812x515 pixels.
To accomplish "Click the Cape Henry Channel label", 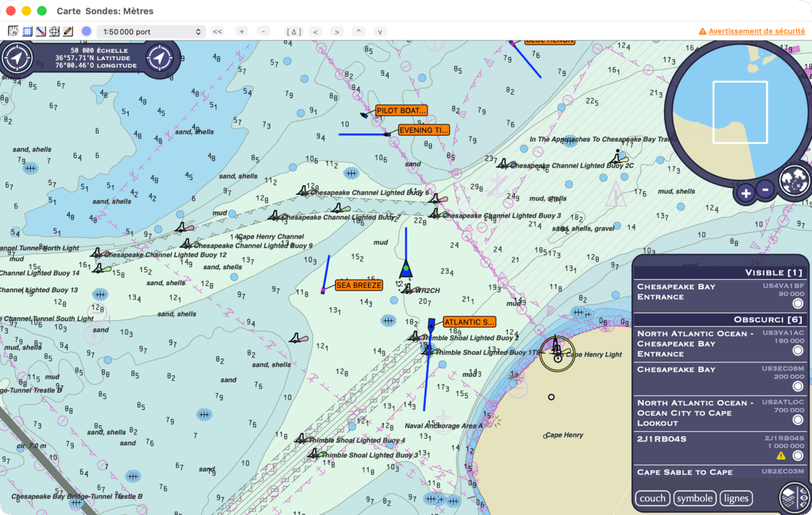I will click(x=270, y=237).
